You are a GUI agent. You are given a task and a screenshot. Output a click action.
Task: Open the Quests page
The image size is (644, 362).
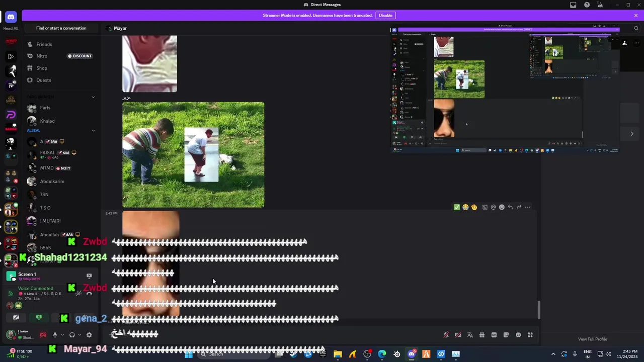(61, 80)
